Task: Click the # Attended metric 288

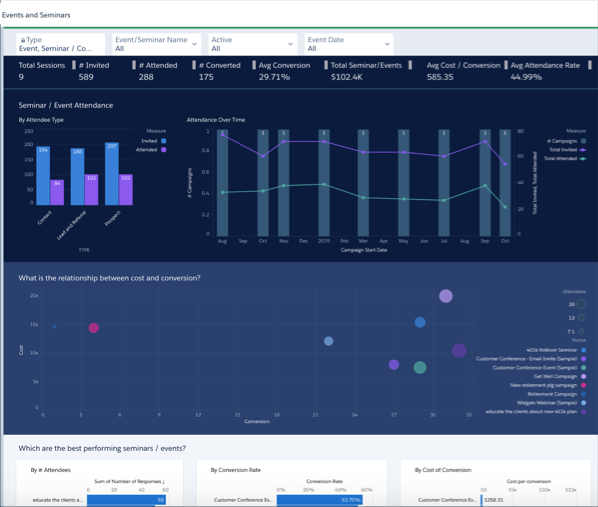Action: click(146, 77)
